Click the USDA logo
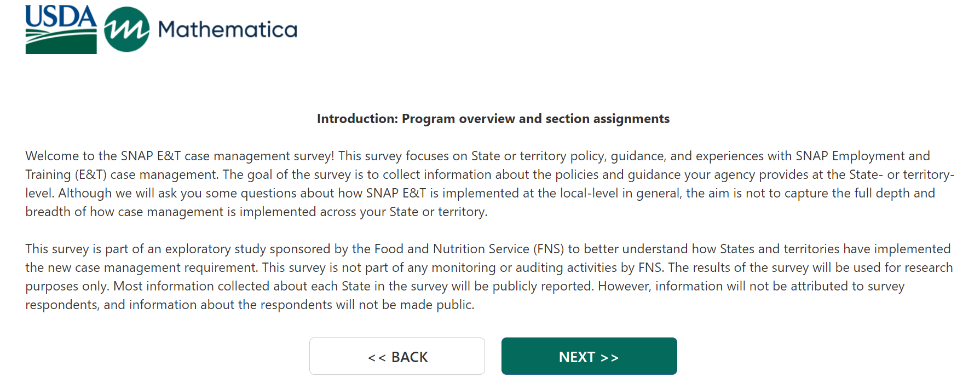 point(61,30)
